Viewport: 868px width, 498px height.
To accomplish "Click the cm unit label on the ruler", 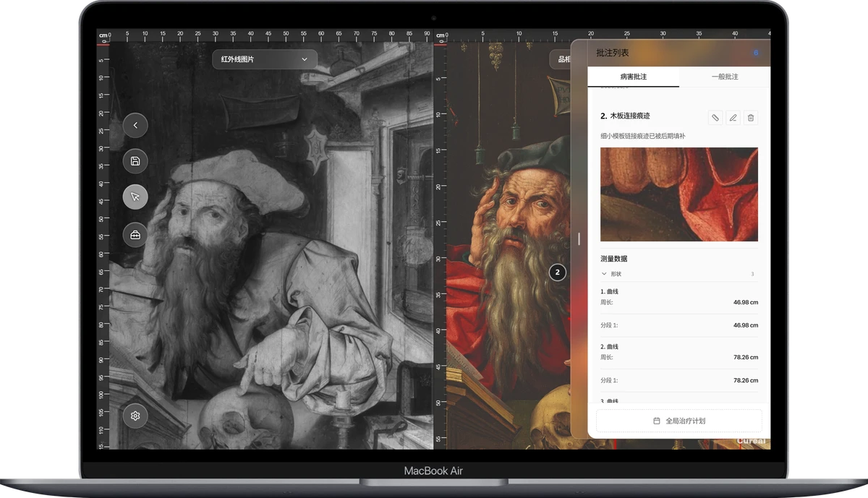I will (x=103, y=34).
